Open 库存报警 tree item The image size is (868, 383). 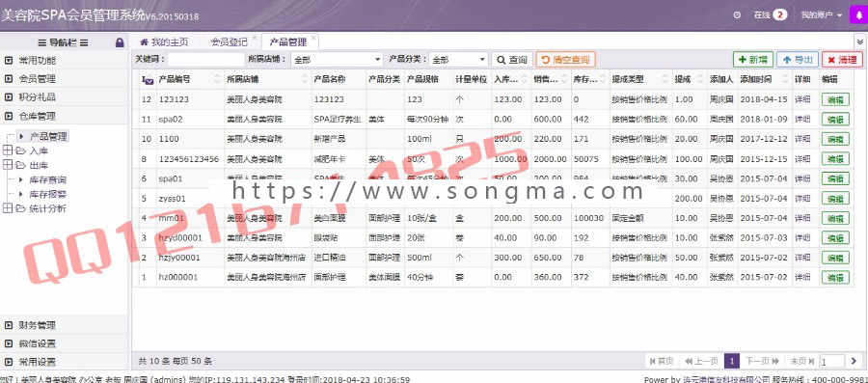point(47,194)
